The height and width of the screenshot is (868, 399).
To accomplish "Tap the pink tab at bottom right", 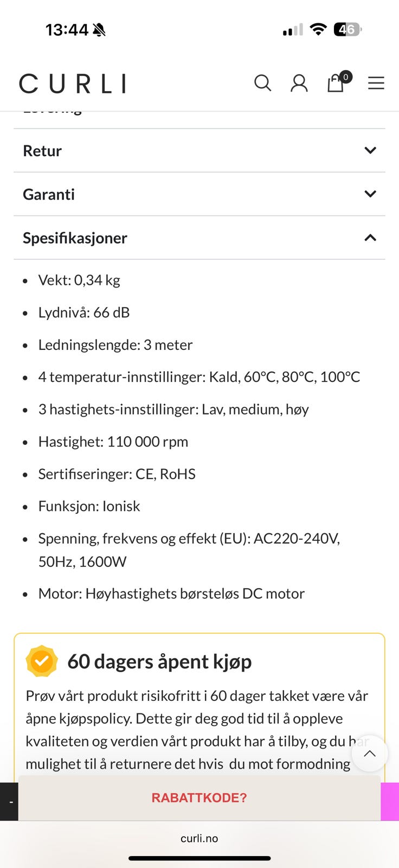I will coord(390,801).
